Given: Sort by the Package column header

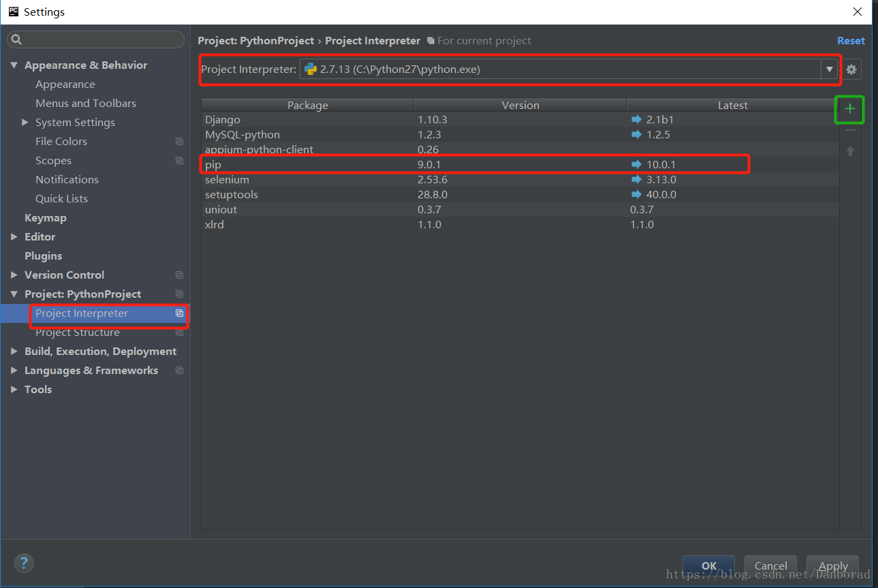Looking at the screenshot, I should click(308, 105).
